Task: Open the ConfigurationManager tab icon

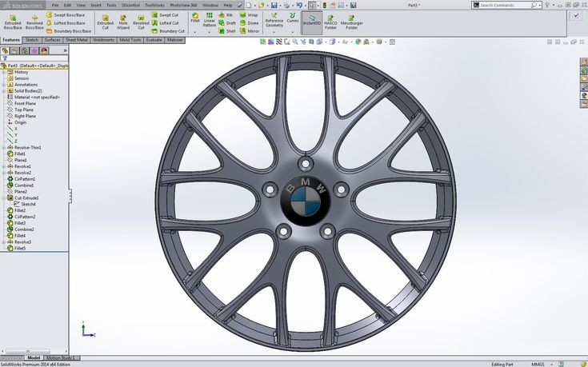Action: 24,50
